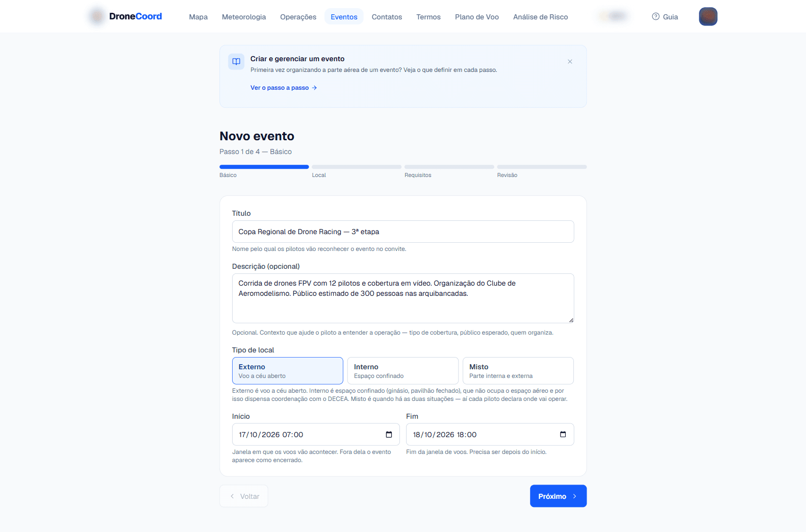Click the Descrição textarea resize handle
The image size is (806, 532).
571,320
